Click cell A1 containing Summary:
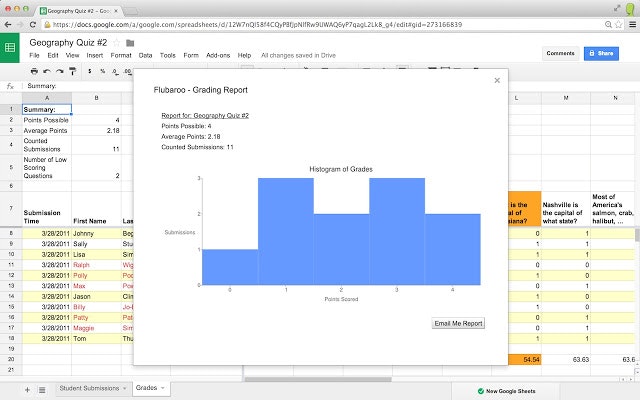This screenshot has height=400, width=640. (x=47, y=109)
